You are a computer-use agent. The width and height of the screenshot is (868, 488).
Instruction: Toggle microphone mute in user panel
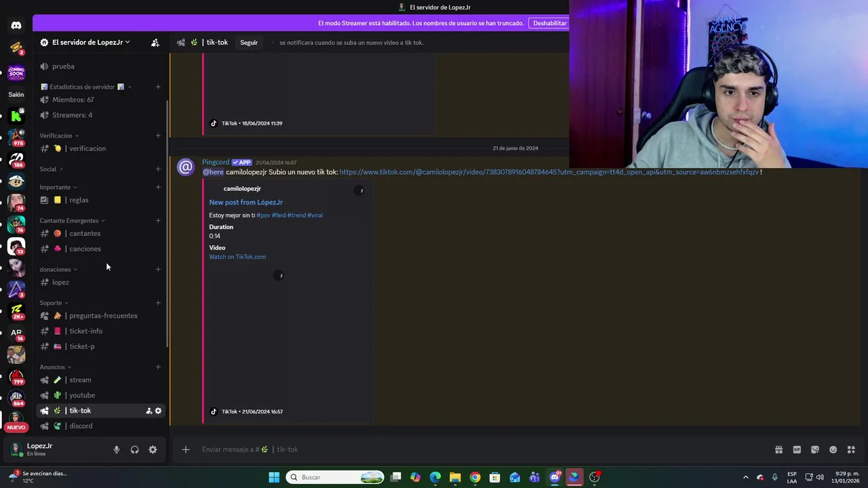(x=117, y=449)
